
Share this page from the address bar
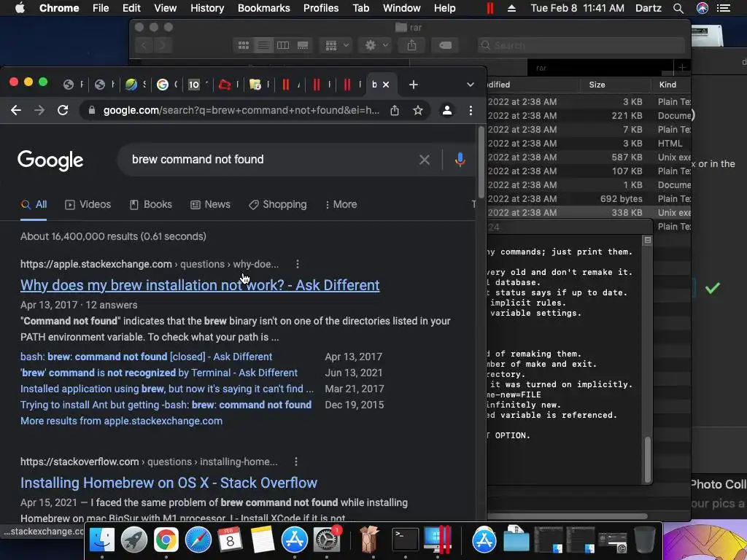pos(395,111)
